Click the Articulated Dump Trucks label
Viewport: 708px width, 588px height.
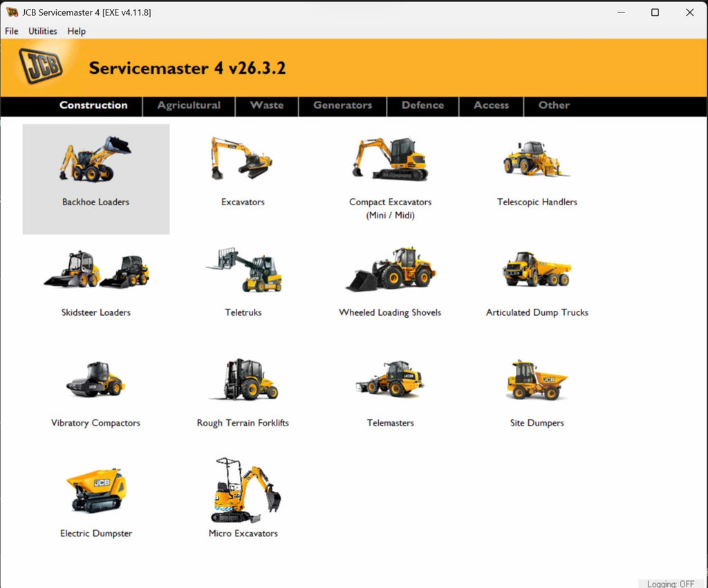pos(537,312)
